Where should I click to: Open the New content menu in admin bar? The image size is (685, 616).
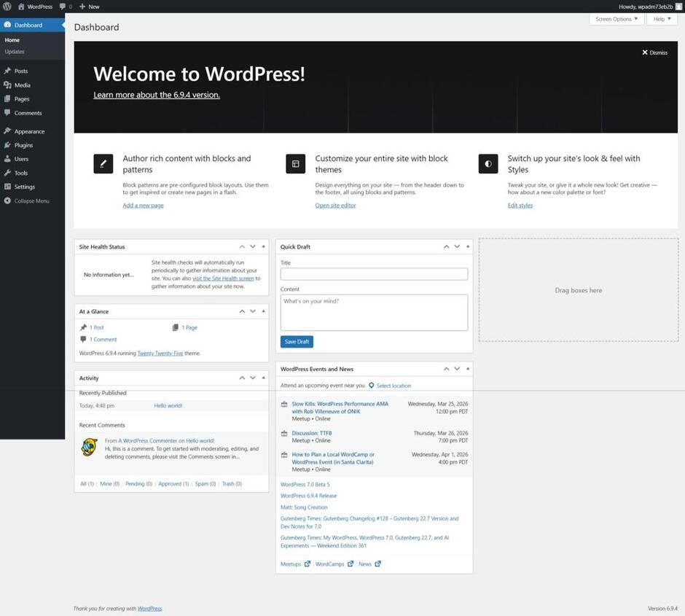tap(89, 7)
